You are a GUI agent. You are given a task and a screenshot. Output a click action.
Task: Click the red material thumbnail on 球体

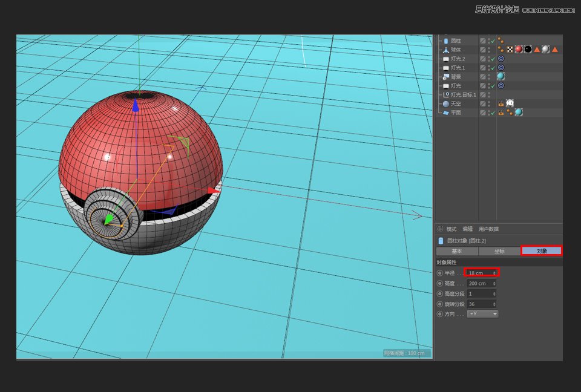(517, 50)
